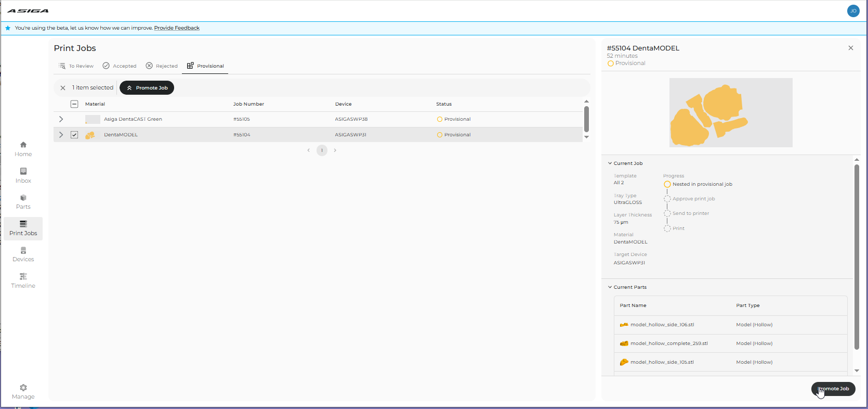
Task: Select the ASIGASWP38 device cell
Action: 351,119
